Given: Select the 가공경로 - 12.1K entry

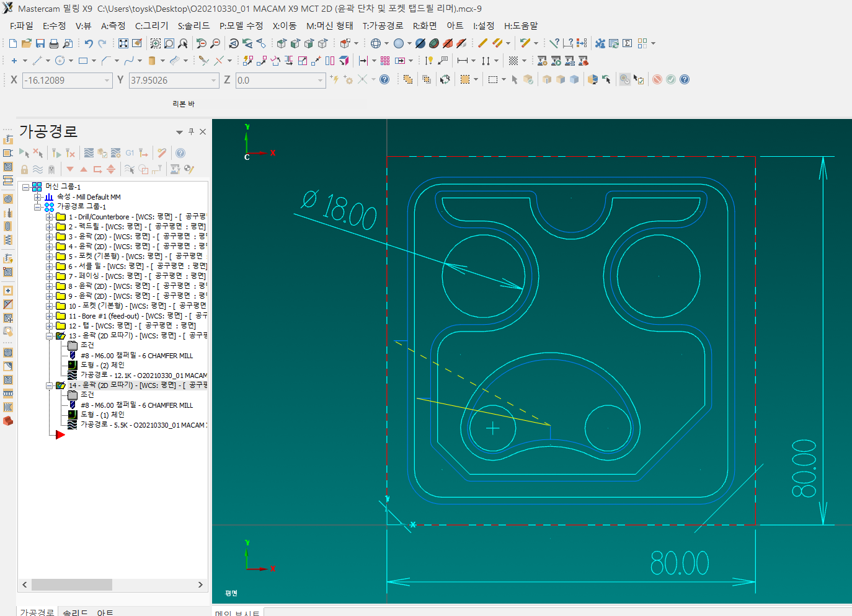Looking at the screenshot, I should [x=144, y=376].
